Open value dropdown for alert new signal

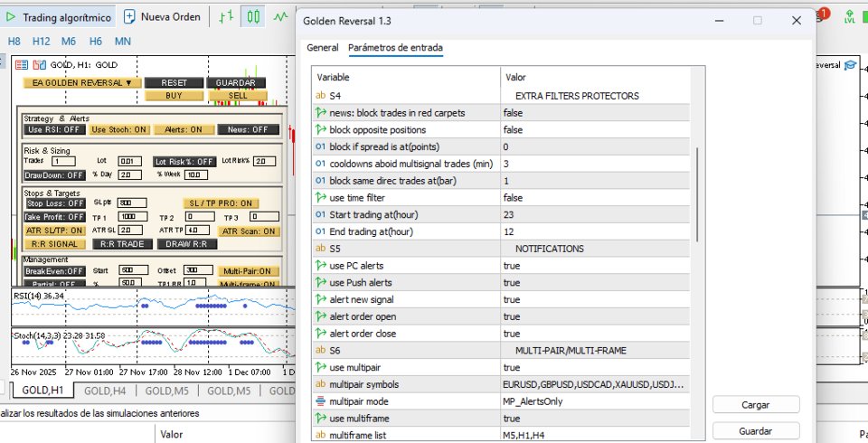pos(596,299)
